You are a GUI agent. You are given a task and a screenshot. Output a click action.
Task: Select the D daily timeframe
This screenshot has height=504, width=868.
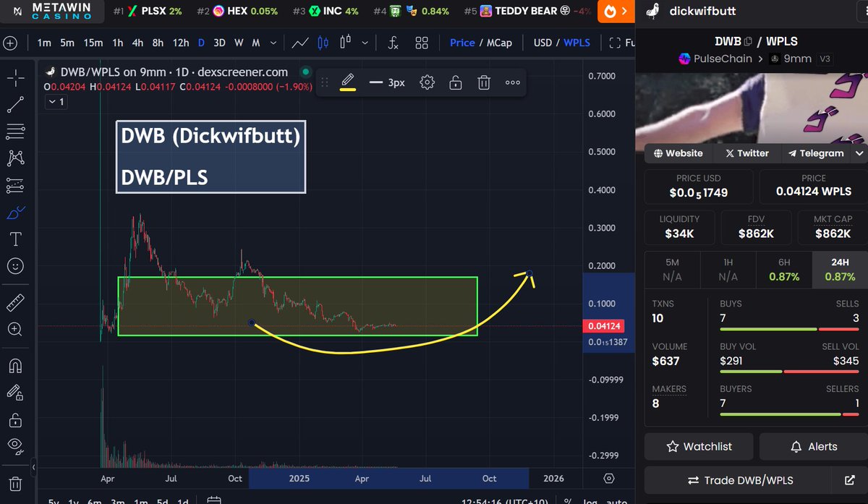(202, 43)
